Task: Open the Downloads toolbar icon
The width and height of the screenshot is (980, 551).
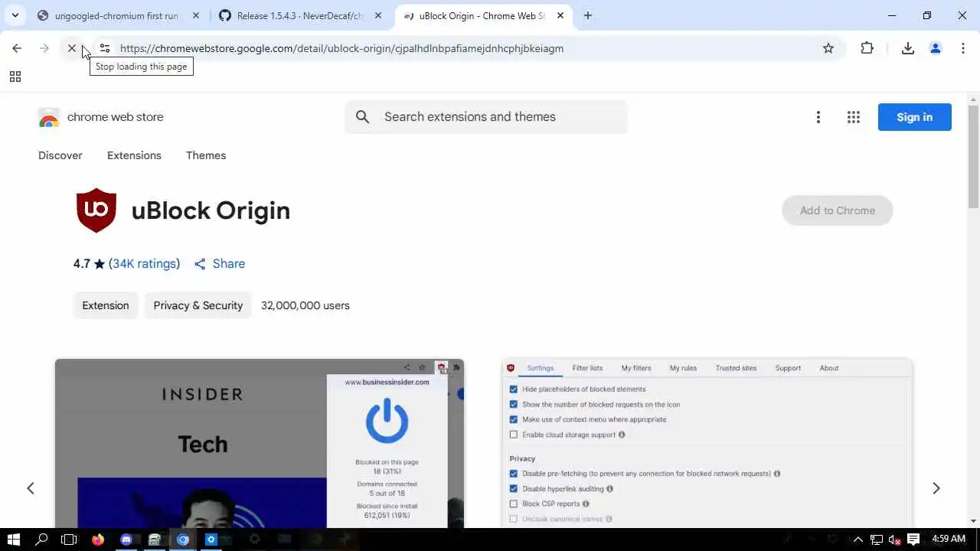Action: click(x=908, y=48)
